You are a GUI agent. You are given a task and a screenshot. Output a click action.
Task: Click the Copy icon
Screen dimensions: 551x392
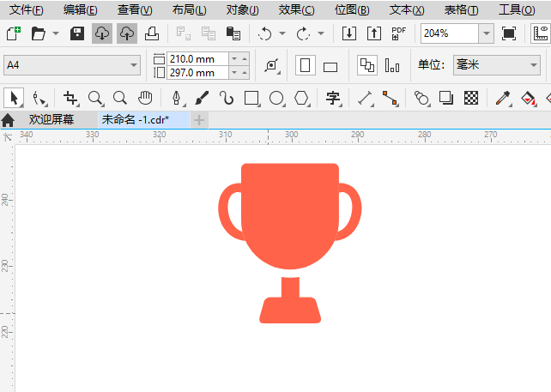(x=209, y=33)
